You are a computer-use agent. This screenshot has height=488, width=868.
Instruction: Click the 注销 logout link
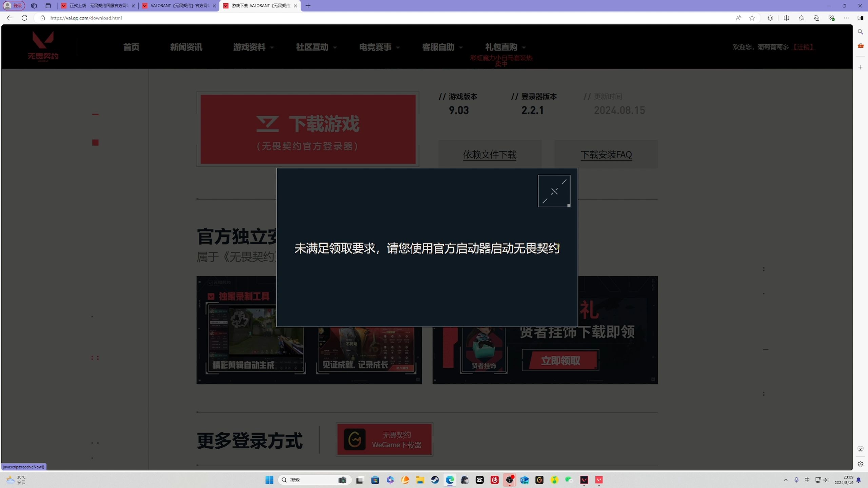pos(803,47)
